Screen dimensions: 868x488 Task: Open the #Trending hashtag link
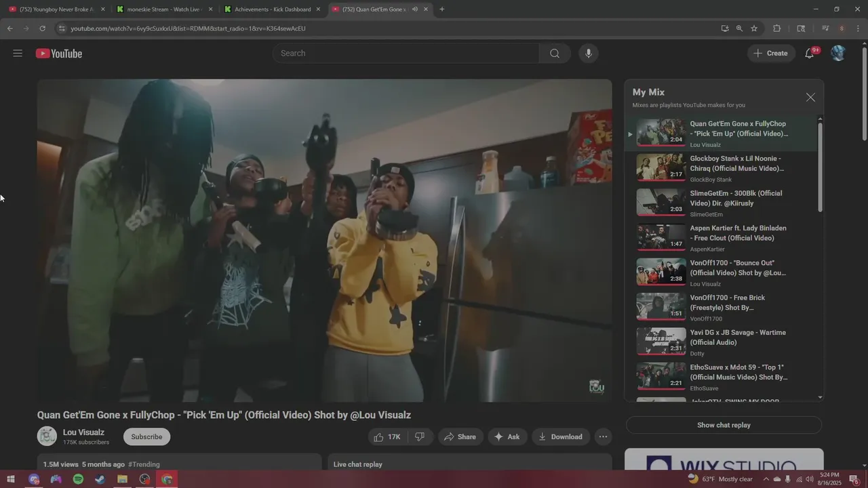coord(144,464)
